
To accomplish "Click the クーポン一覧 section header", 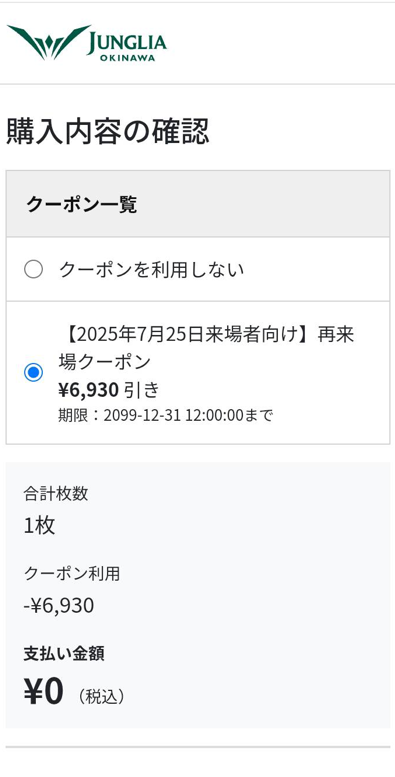I will 81,204.
